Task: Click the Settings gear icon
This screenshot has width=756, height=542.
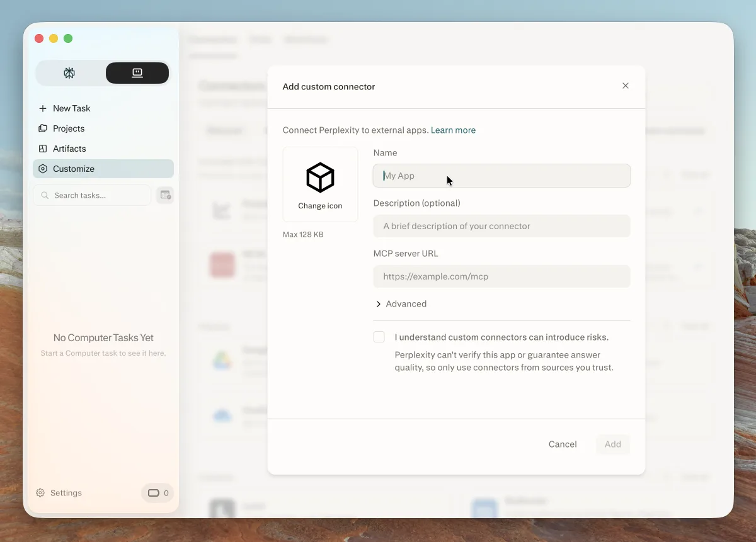Action: coord(40,493)
